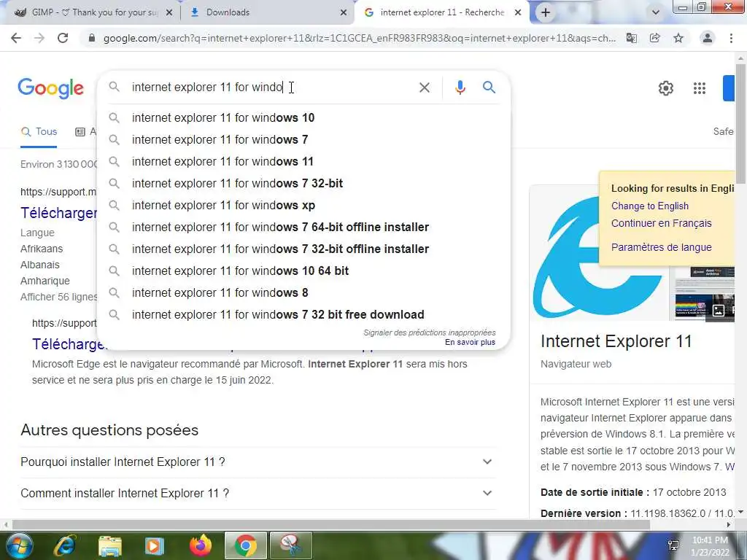Pick "windows 7 32 bit free download"
Viewport: 747px width, 560px height.
(x=304, y=315)
